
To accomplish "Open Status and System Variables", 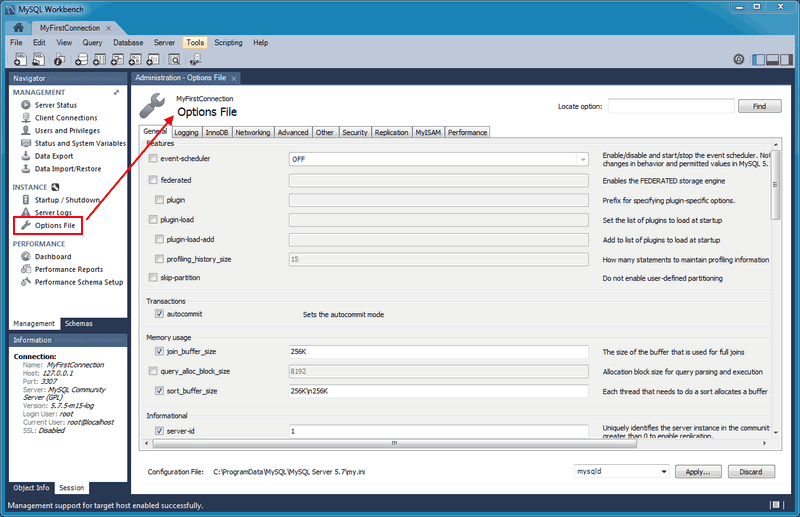I will tap(80, 143).
